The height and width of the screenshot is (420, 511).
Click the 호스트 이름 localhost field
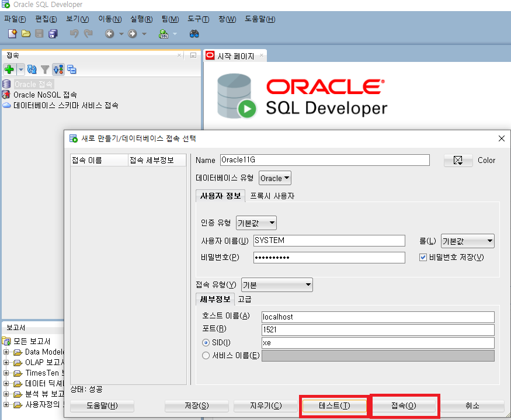tap(378, 317)
